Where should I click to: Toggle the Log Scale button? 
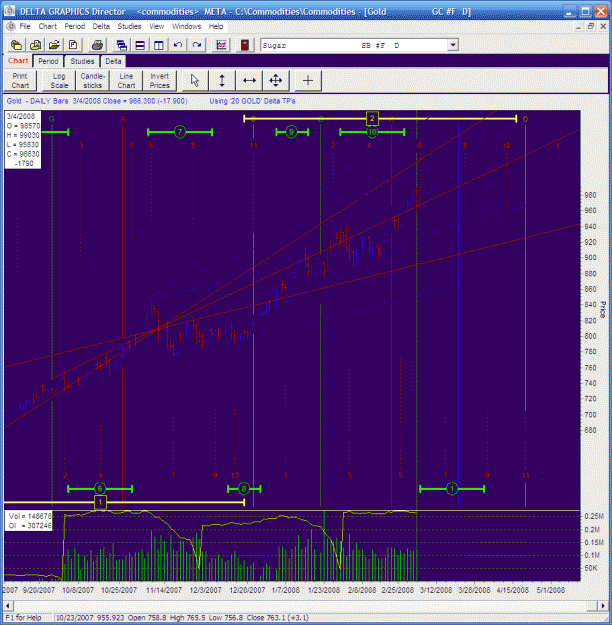click(59, 81)
